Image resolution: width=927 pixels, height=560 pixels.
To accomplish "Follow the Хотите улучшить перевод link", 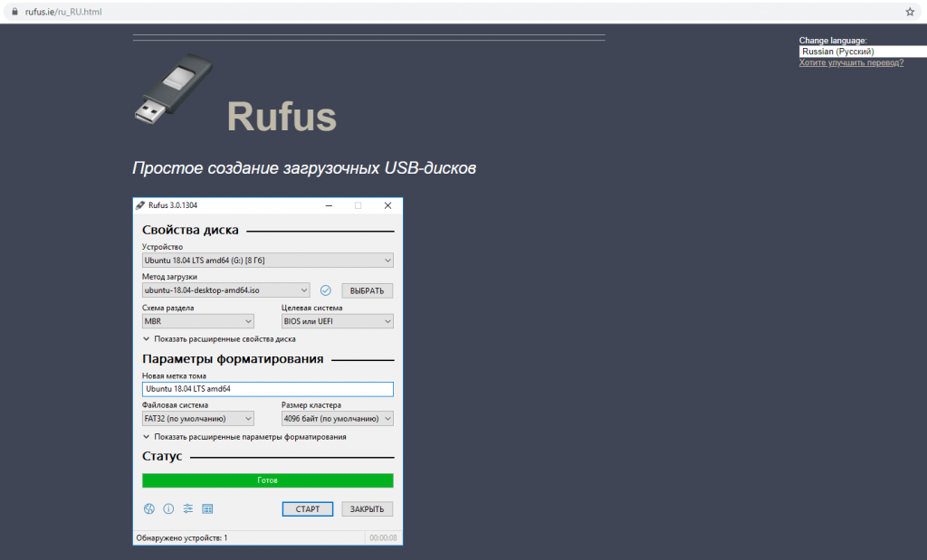I will pyautogui.click(x=850, y=62).
